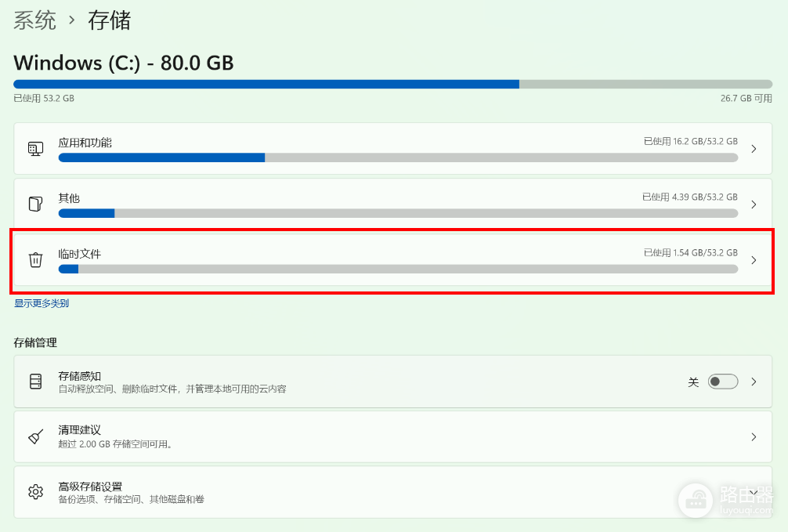Open 其他 details via the chevron
This screenshot has width=788, height=532.
click(x=754, y=204)
